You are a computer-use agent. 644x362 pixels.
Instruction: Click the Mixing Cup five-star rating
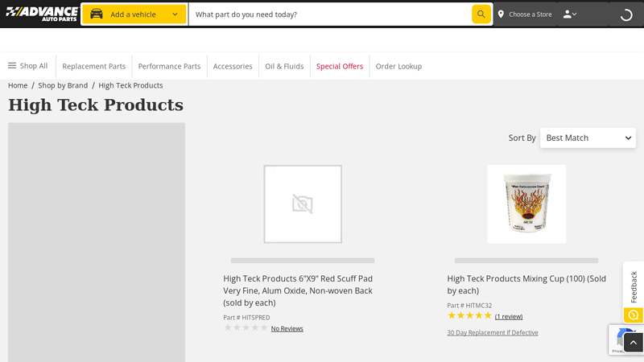tap(469, 315)
